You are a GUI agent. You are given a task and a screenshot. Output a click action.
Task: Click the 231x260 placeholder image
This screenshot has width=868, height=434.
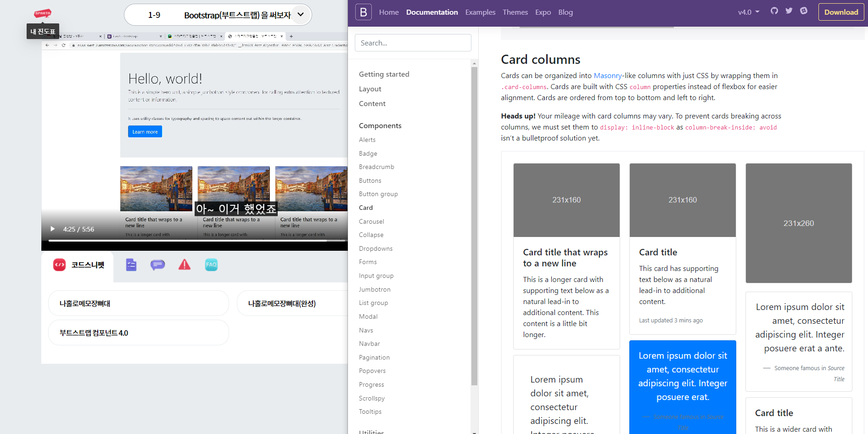click(799, 223)
